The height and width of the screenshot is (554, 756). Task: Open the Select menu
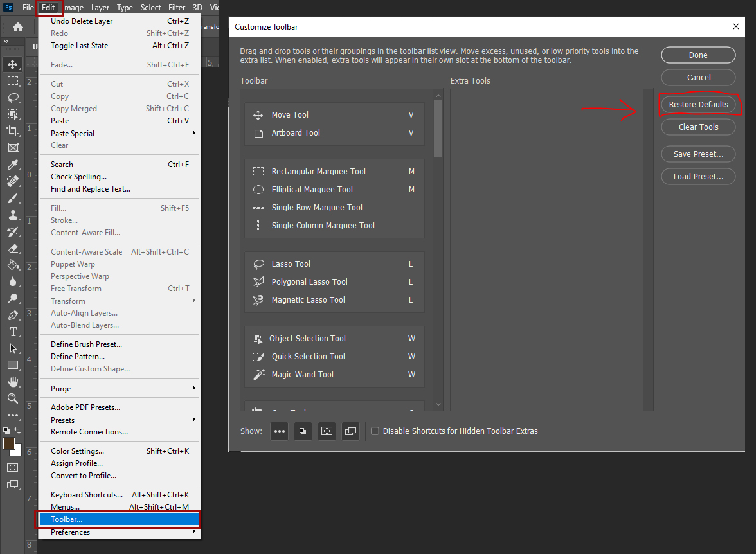[151, 8]
